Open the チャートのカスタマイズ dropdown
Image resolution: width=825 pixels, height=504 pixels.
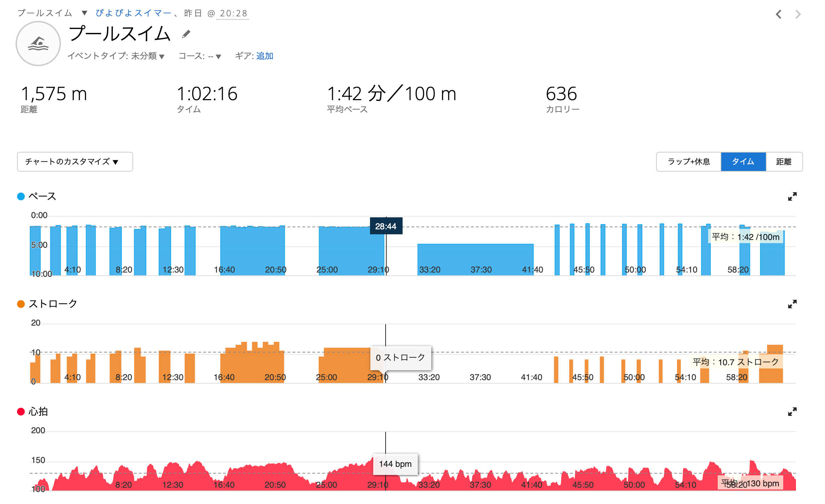[x=75, y=162]
